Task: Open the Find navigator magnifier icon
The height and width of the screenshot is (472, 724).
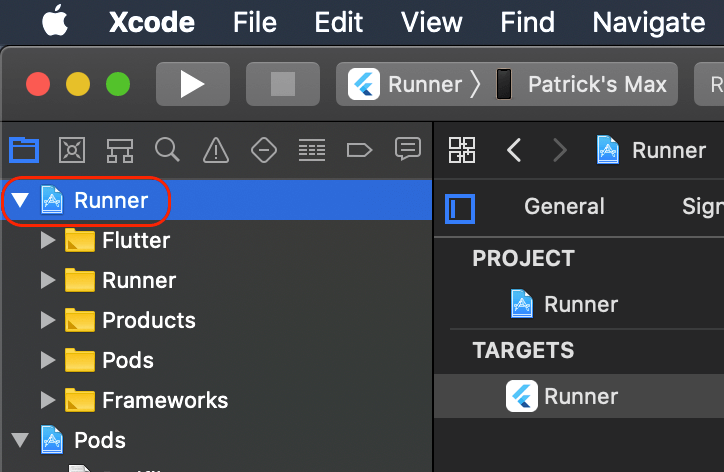Action: [x=167, y=151]
